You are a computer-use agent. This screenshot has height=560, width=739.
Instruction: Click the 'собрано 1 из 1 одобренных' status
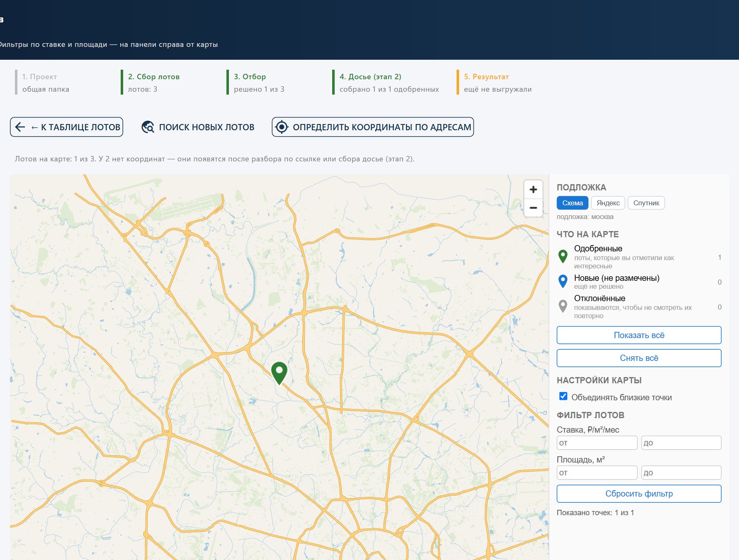389,89
